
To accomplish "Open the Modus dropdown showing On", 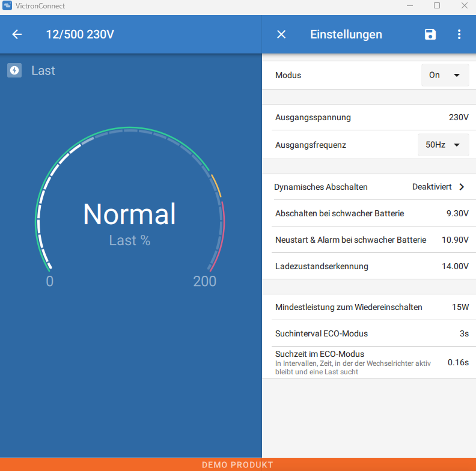I will pos(445,75).
